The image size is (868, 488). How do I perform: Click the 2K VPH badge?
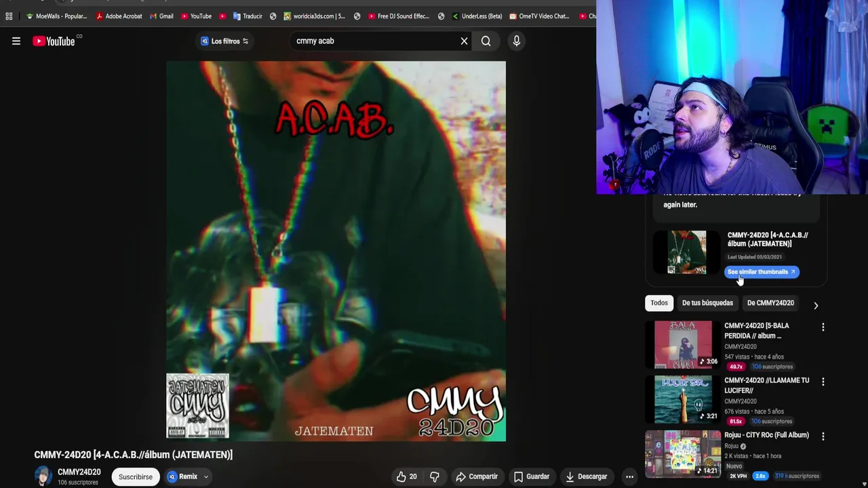pos(738,476)
